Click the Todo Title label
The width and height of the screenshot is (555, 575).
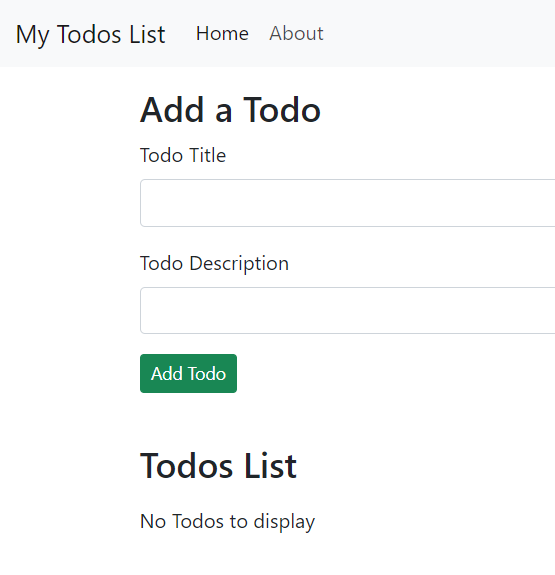(183, 155)
